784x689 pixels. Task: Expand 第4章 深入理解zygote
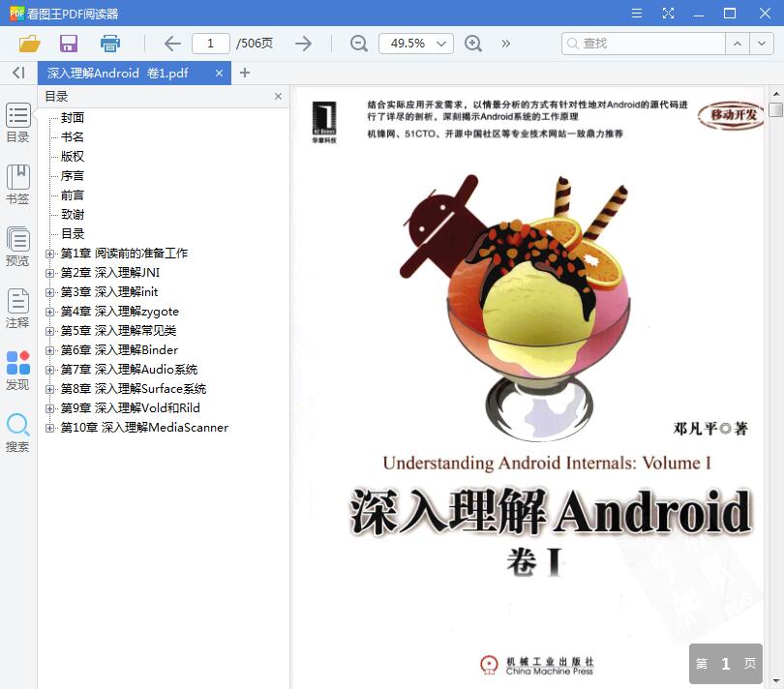point(49,312)
